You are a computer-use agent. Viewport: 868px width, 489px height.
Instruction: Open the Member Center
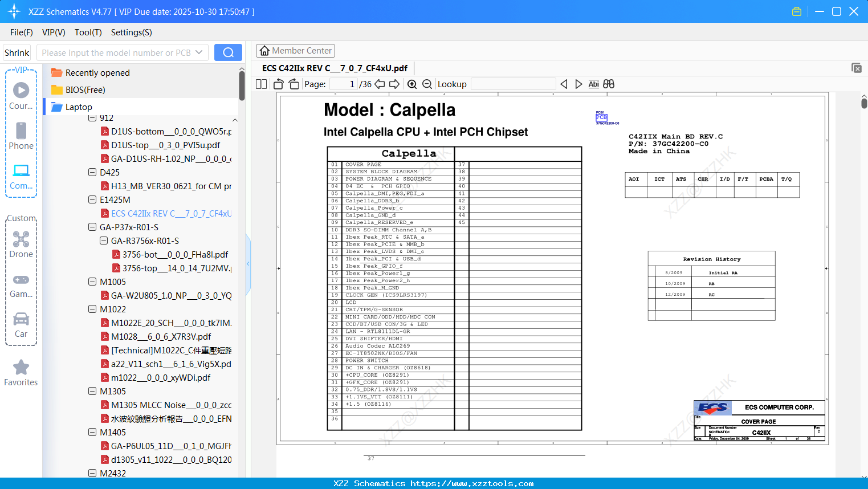tap(295, 51)
